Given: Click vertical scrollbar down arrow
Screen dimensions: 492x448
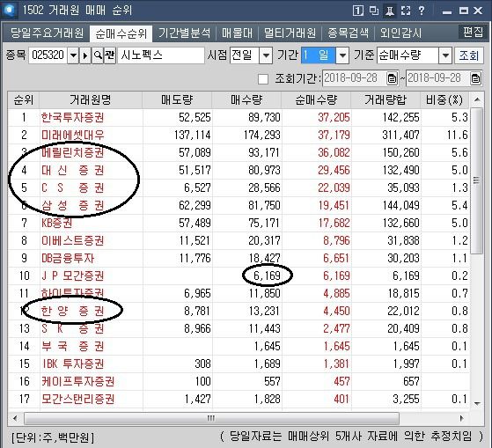Looking at the screenshot, I should tap(477, 403).
